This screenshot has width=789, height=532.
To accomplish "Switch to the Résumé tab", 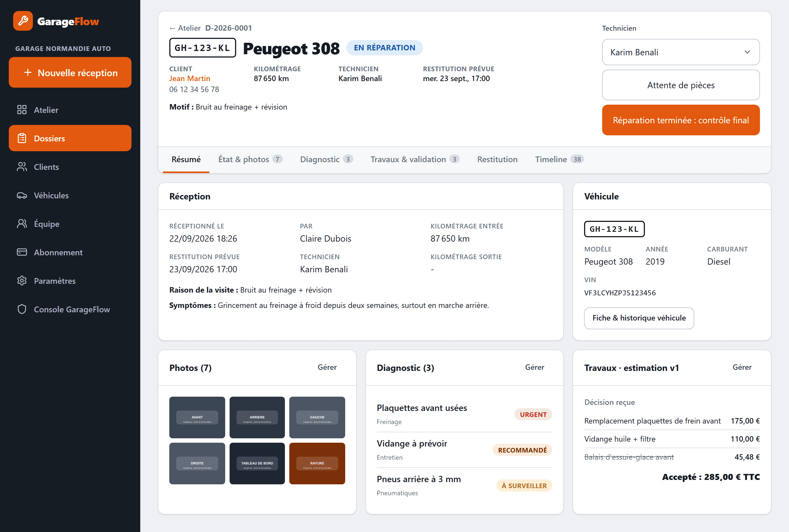I will (186, 159).
